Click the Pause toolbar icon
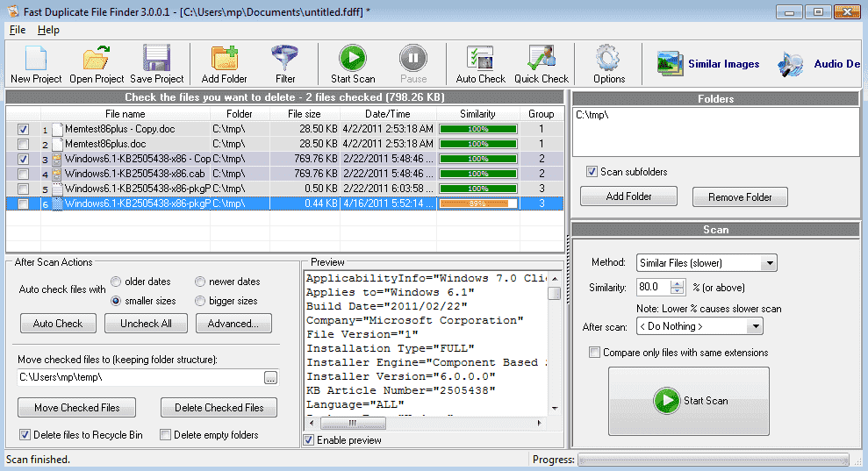This screenshot has width=868, height=471. (413, 58)
